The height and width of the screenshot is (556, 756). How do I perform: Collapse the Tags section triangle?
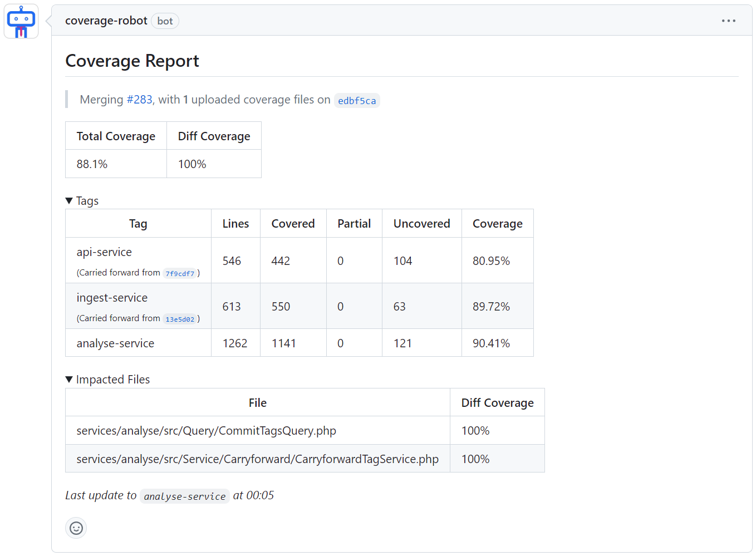[69, 201]
